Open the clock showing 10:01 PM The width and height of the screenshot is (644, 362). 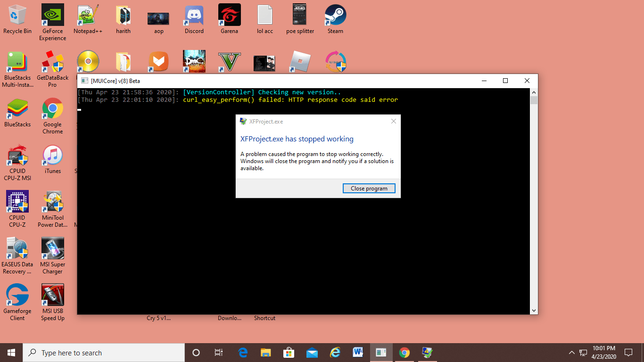coord(604,353)
